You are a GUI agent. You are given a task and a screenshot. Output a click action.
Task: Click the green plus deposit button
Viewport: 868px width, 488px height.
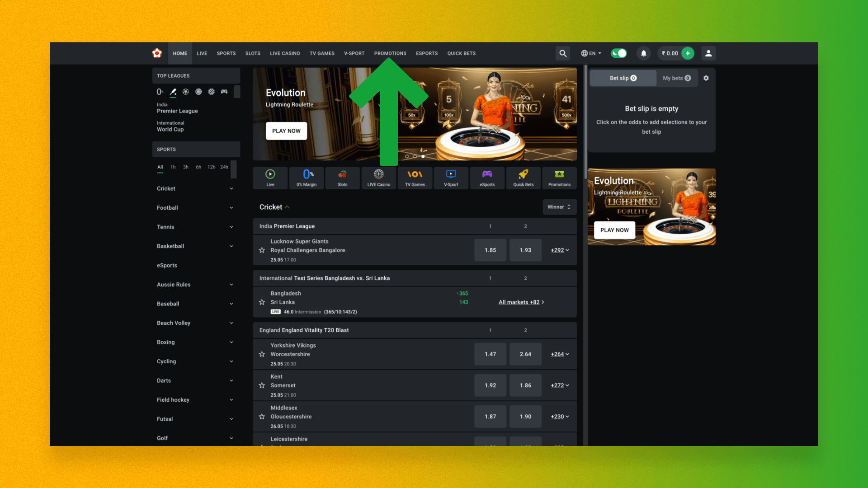point(688,53)
